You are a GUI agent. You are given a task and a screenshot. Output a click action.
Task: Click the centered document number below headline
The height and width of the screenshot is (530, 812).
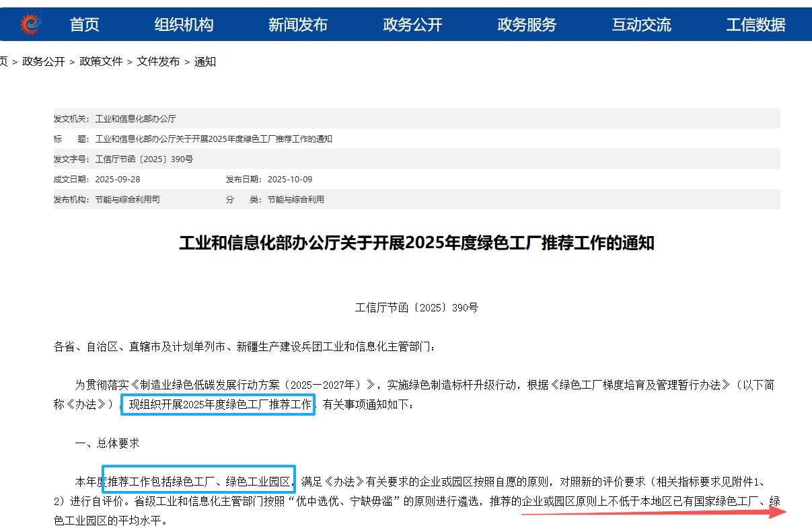416,308
